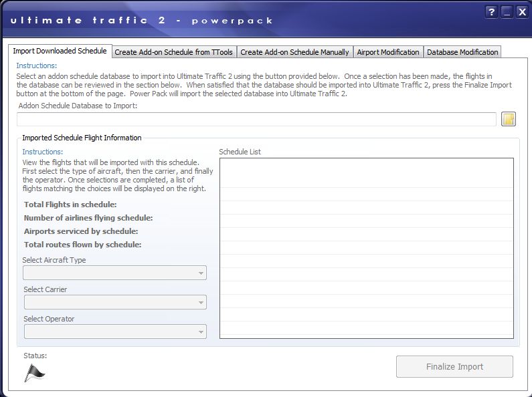The height and width of the screenshot is (397, 532).
Task: Click inside the Schedule List box
Action: pyautogui.click(x=367, y=249)
